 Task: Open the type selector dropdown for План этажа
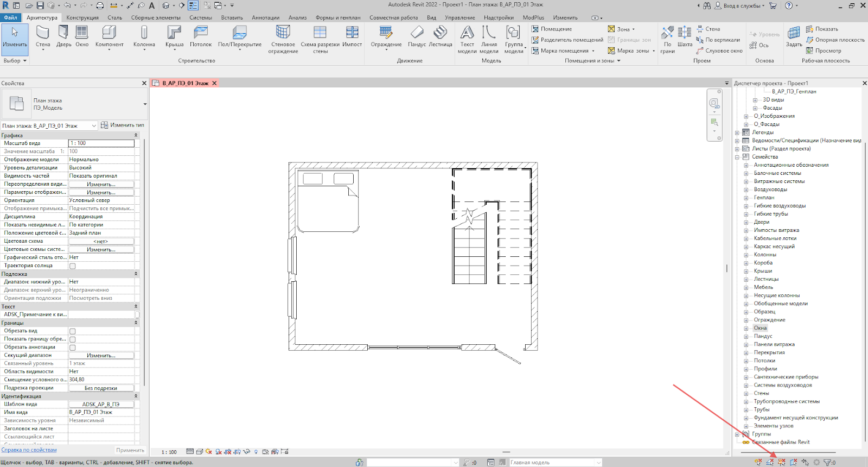pos(145,104)
